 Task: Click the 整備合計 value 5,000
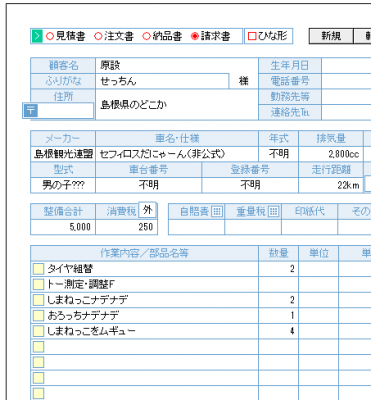click(63, 227)
